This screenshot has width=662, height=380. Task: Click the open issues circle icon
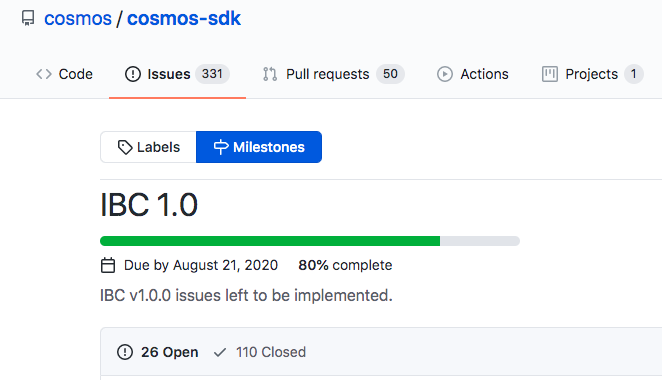click(125, 352)
